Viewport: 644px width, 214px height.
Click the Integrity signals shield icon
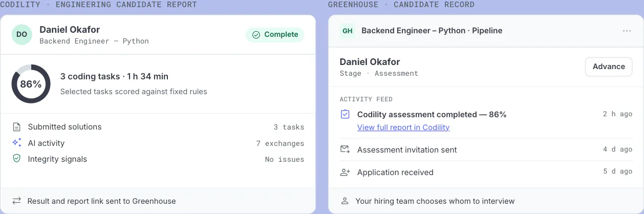17,159
